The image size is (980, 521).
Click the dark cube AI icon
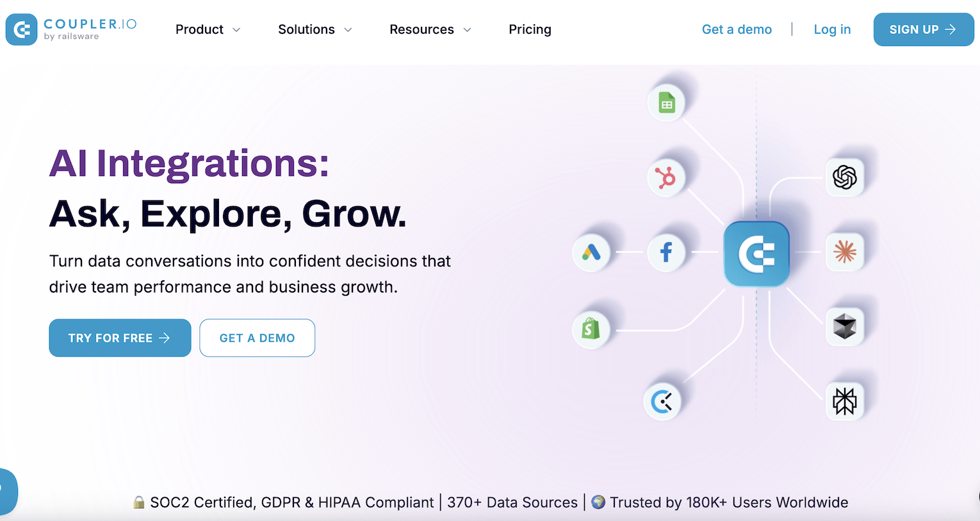click(x=845, y=326)
